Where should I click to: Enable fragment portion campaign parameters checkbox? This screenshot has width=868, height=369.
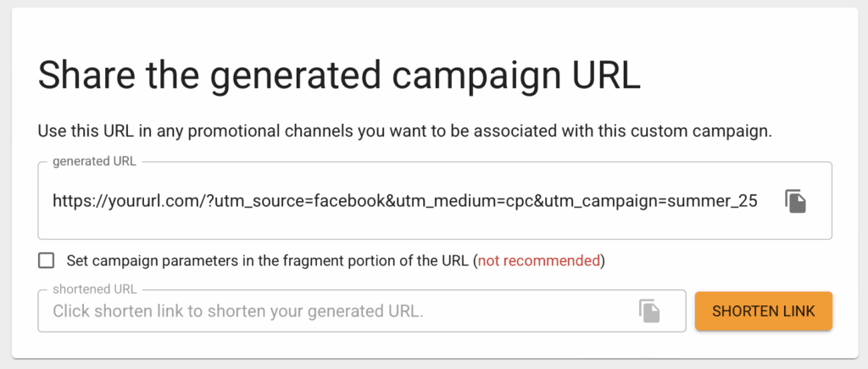(47, 260)
